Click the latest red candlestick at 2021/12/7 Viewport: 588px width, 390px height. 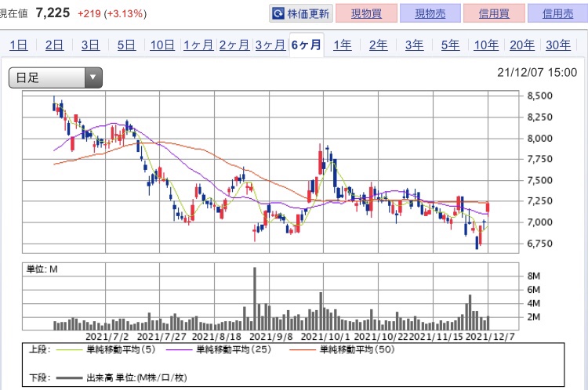click(488, 208)
